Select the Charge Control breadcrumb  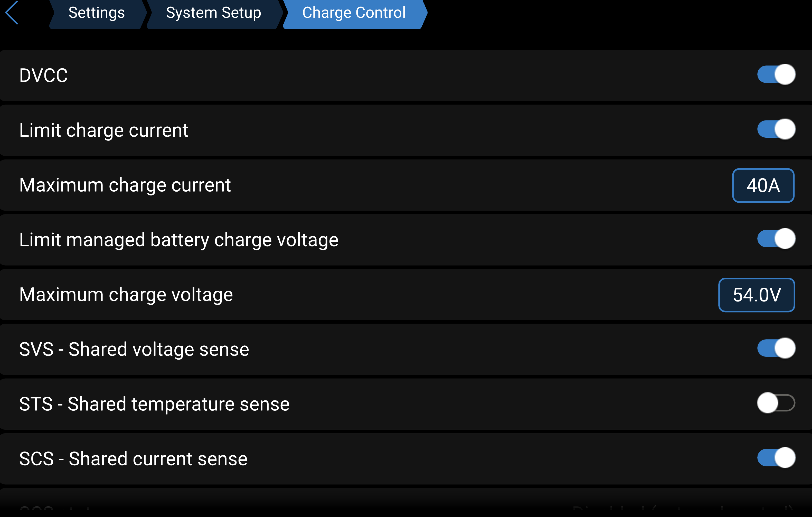point(354,13)
